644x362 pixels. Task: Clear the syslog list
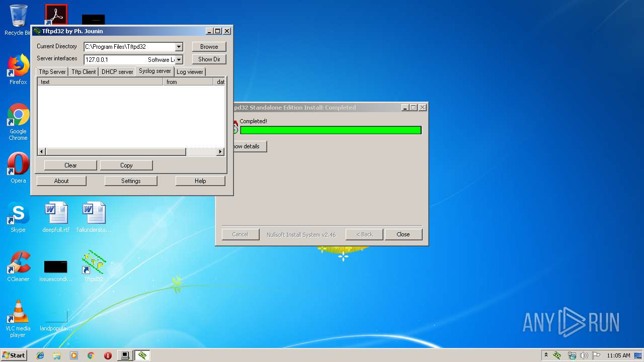70,165
